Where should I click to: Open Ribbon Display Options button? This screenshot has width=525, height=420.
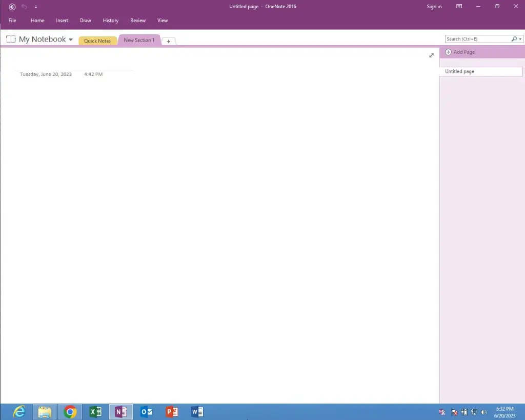point(459,7)
